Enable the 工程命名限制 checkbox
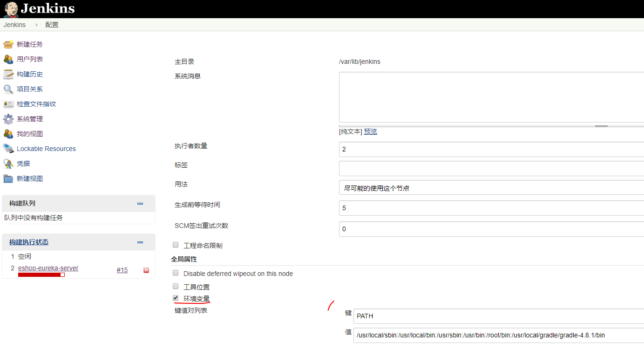 [x=176, y=245]
